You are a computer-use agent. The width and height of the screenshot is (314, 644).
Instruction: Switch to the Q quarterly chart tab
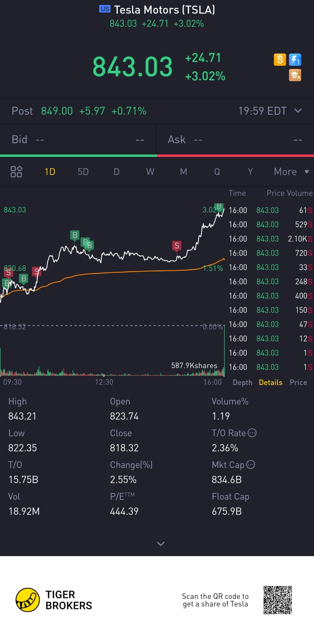(217, 172)
